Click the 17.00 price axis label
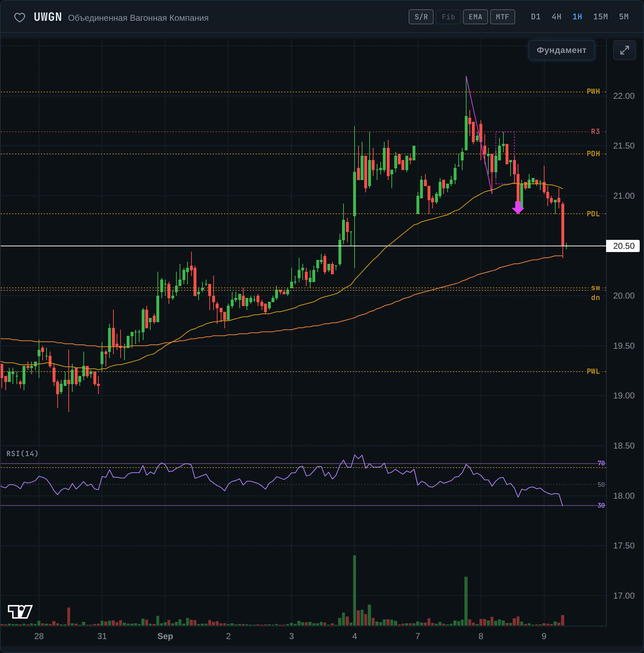The height and width of the screenshot is (653, 644). coord(624,596)
